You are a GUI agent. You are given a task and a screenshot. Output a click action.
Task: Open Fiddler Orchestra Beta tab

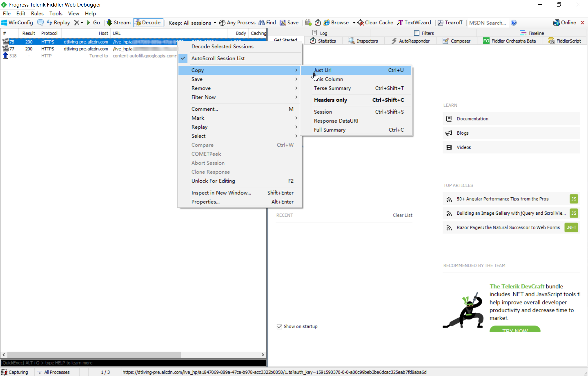tap(509, 41)
